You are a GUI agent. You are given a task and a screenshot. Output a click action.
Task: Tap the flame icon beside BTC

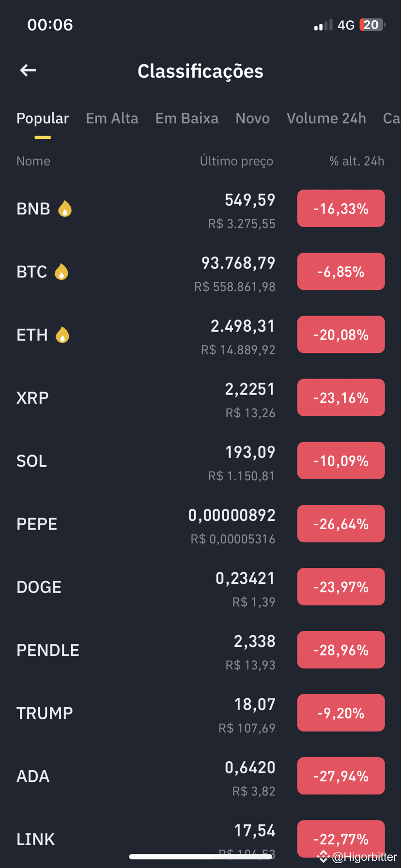tap(62, 272)
